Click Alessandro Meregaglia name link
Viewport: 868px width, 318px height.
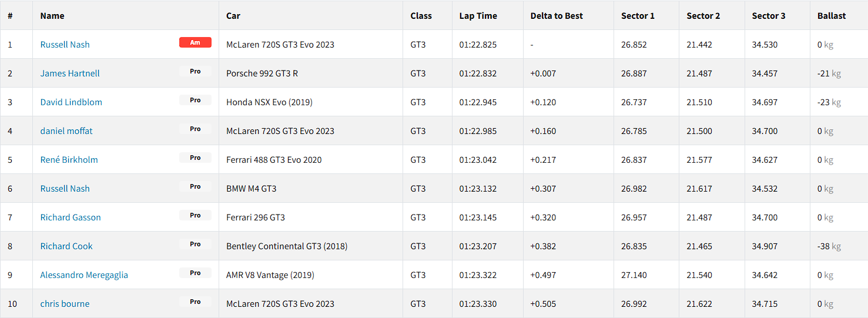(84, 275)
